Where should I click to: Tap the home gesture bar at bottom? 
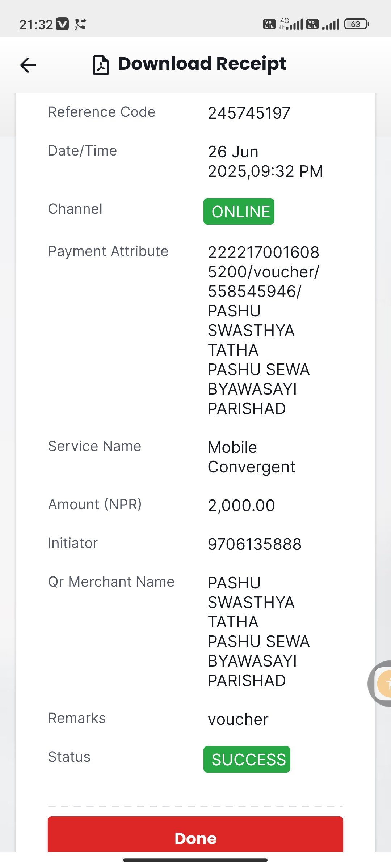195,860
